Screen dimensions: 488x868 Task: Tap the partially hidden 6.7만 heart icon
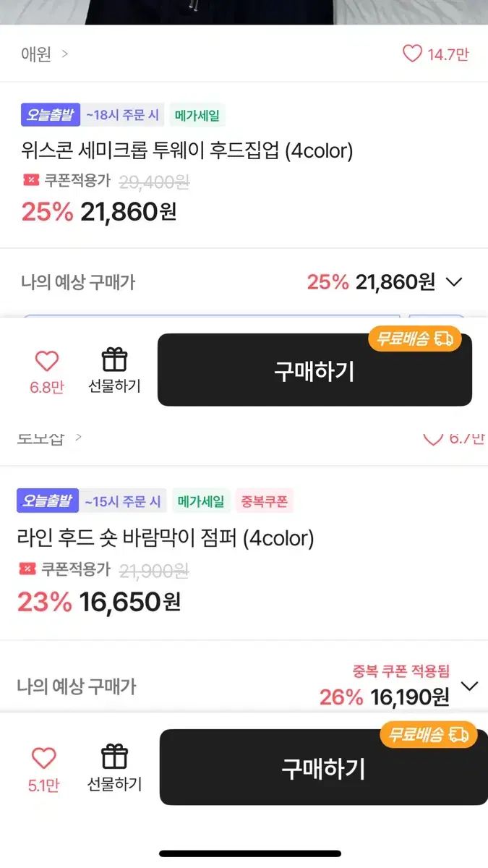432,439
